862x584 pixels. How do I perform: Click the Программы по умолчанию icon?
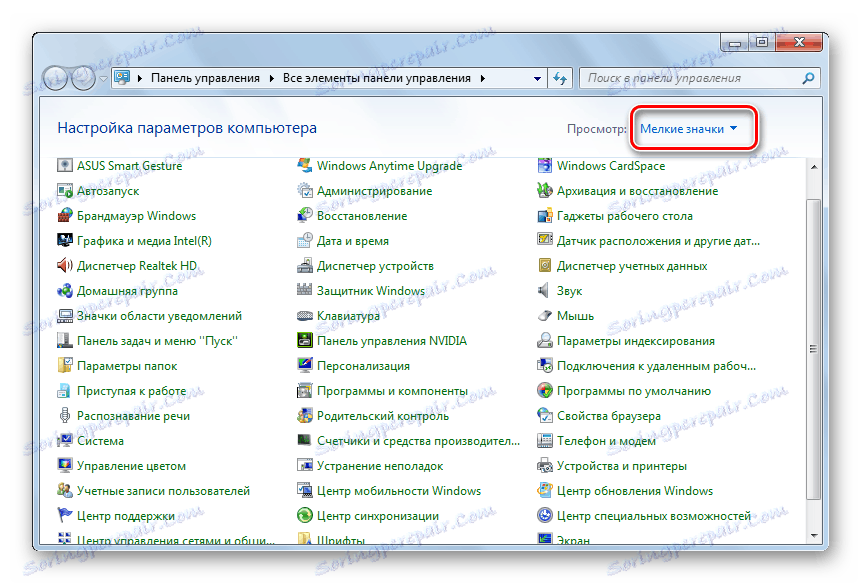click(544, 391)
